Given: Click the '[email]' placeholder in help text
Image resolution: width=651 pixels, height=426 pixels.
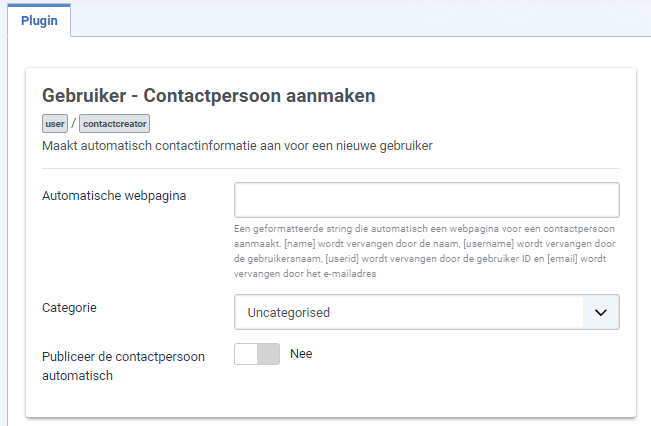Looking at the screenshot, I should coord(562,259).
